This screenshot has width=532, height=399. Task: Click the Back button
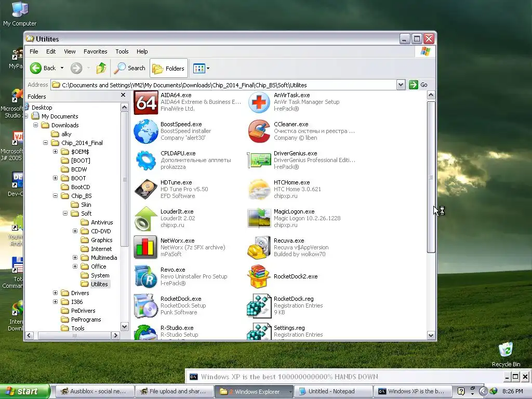click(43, 68)
